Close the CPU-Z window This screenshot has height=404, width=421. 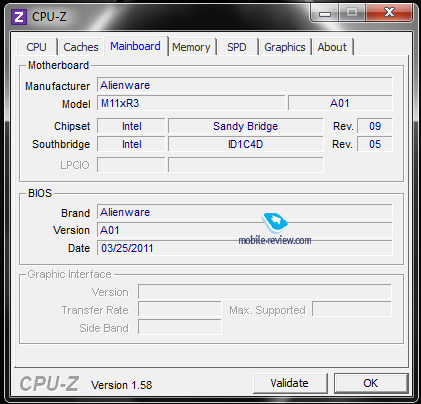[x=389, y=13]
